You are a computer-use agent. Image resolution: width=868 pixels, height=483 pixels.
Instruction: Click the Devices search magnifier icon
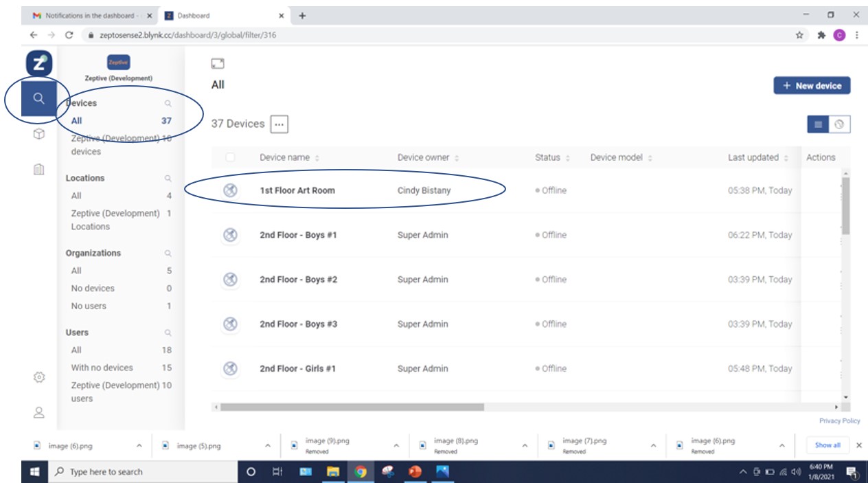168,104
